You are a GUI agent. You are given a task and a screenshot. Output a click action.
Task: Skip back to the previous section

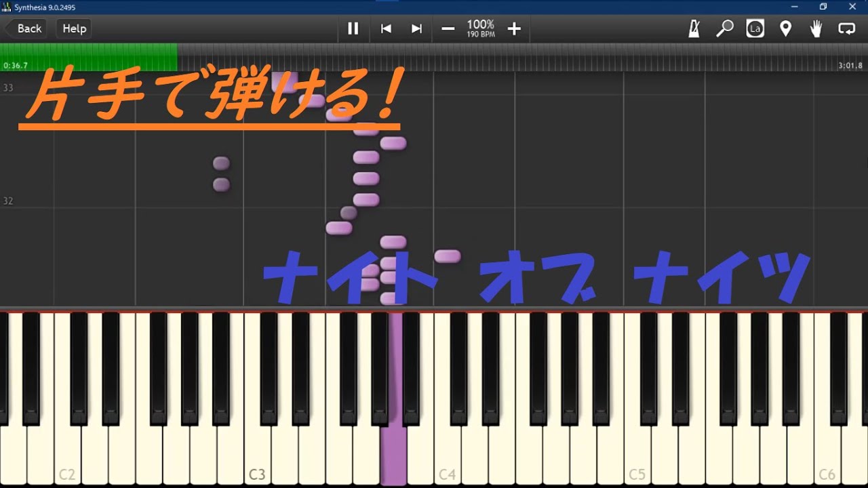pyautogui.click(x=386, y=28)
